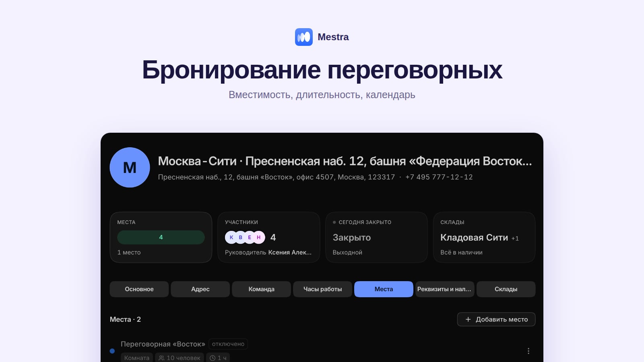644x362 pixels.
Task: Open the Реквизиты и нал… tab
Action: (x=445, y=289)
